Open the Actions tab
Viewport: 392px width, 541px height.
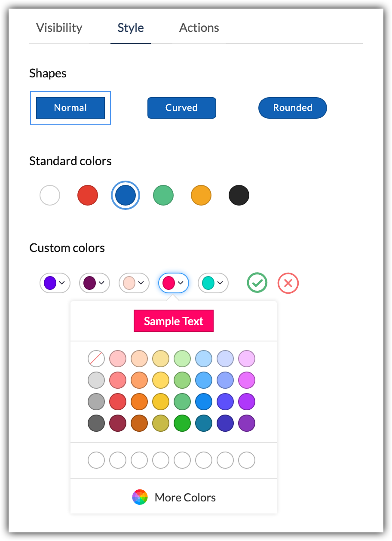point(199,28)
